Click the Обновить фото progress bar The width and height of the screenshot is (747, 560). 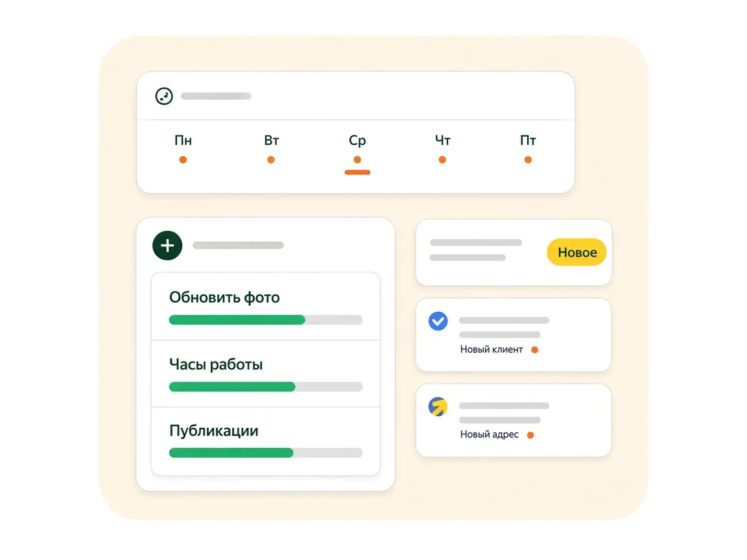266,320
